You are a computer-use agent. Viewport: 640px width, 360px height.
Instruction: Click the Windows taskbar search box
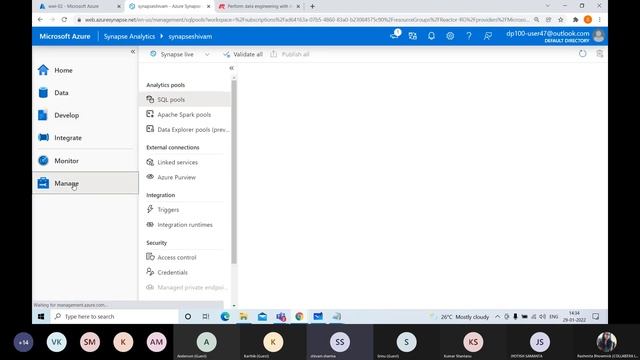115,316
